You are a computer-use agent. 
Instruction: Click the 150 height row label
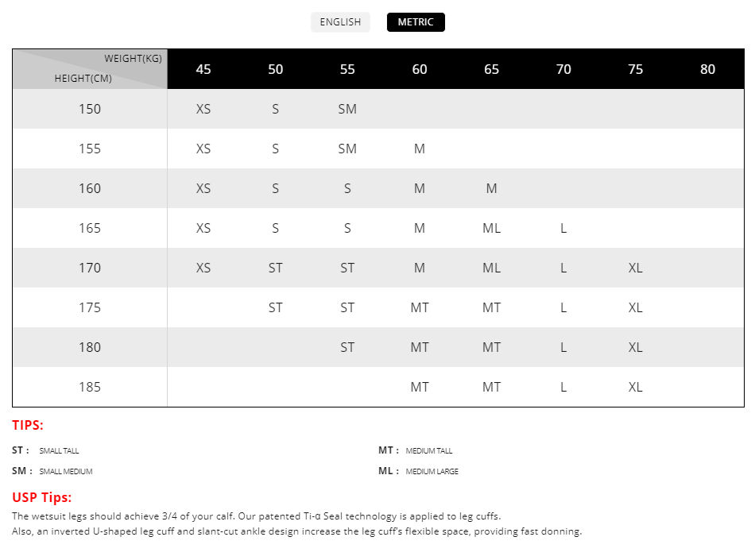[x=90, y=109]
